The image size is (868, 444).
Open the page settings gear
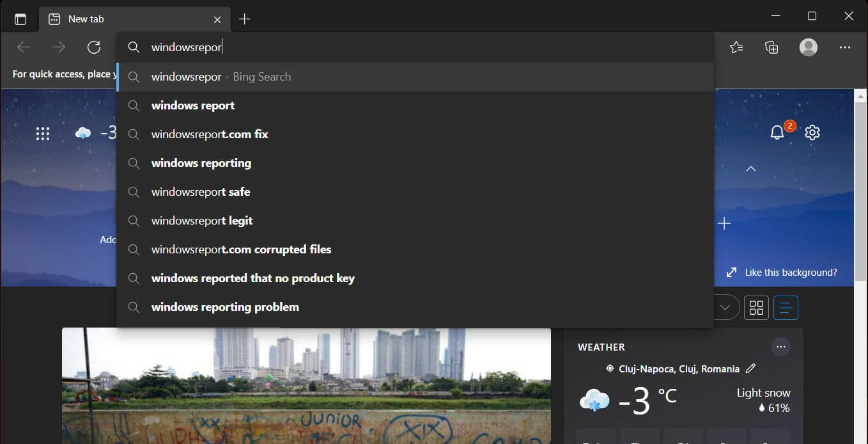pyautogui.click(x=812, y=132)
